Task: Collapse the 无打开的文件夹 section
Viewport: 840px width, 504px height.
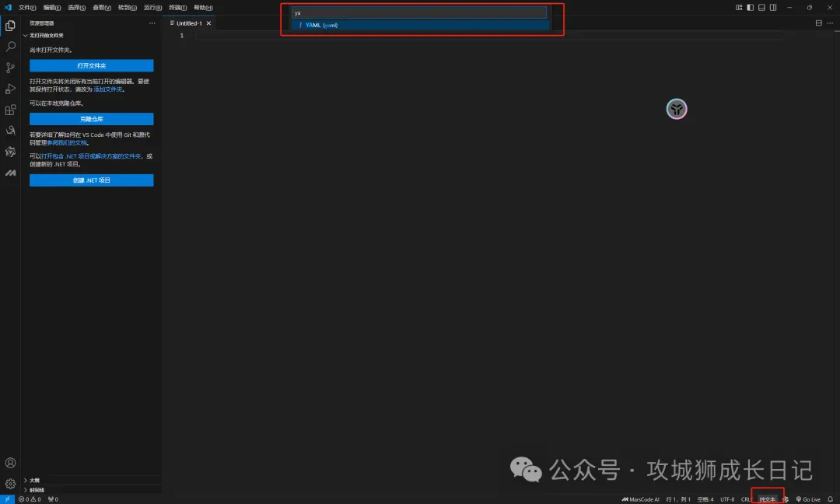Action: pos(45,35)
